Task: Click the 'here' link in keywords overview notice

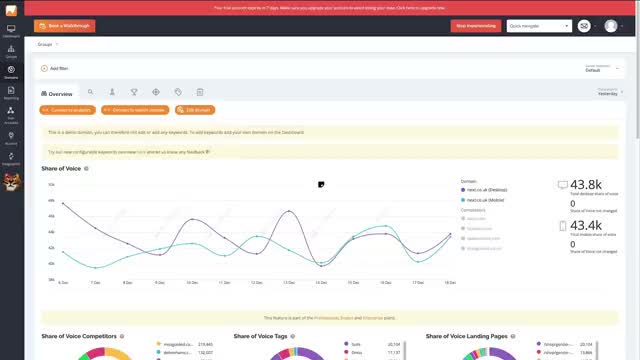Action: tap(141, 152)
